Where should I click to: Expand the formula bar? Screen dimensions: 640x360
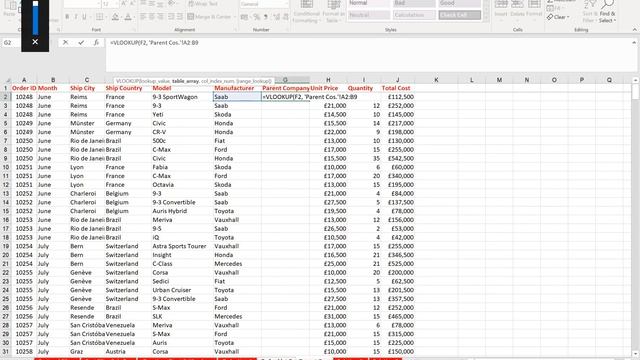point(634,42)
